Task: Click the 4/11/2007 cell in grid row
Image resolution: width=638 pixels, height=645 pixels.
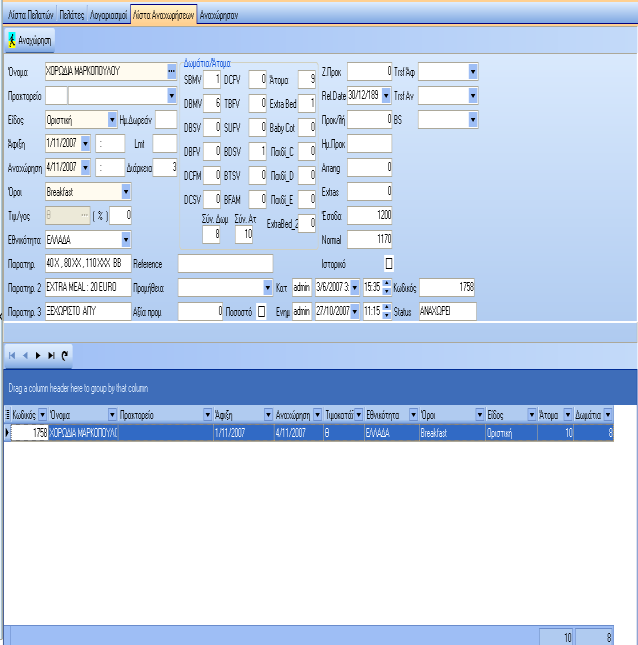Action: [299, 433]
